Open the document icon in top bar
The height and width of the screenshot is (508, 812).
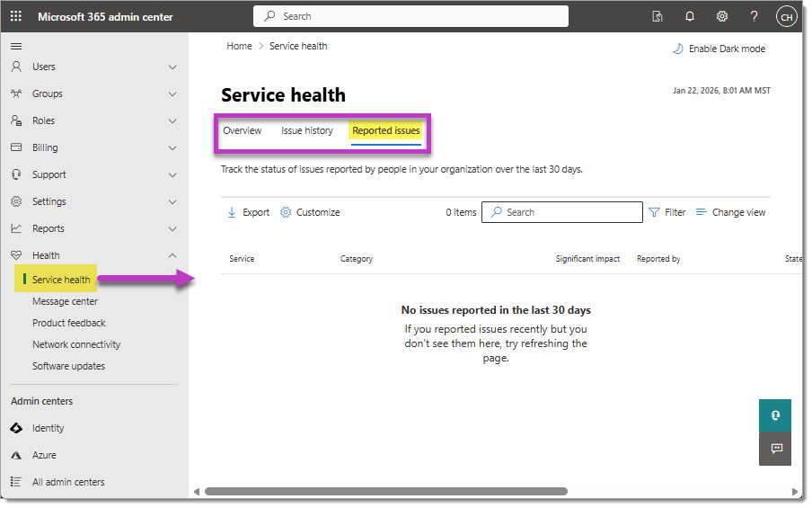point(658,16)
